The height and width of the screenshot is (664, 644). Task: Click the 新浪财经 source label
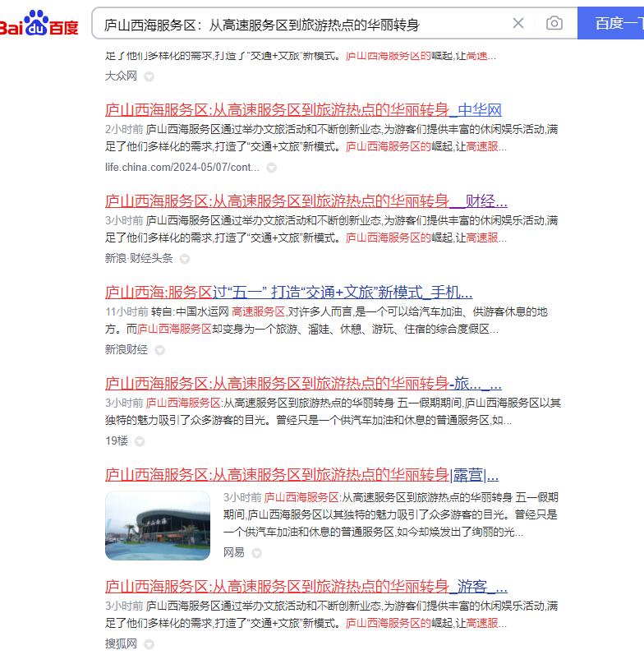[x=126, y=350]
